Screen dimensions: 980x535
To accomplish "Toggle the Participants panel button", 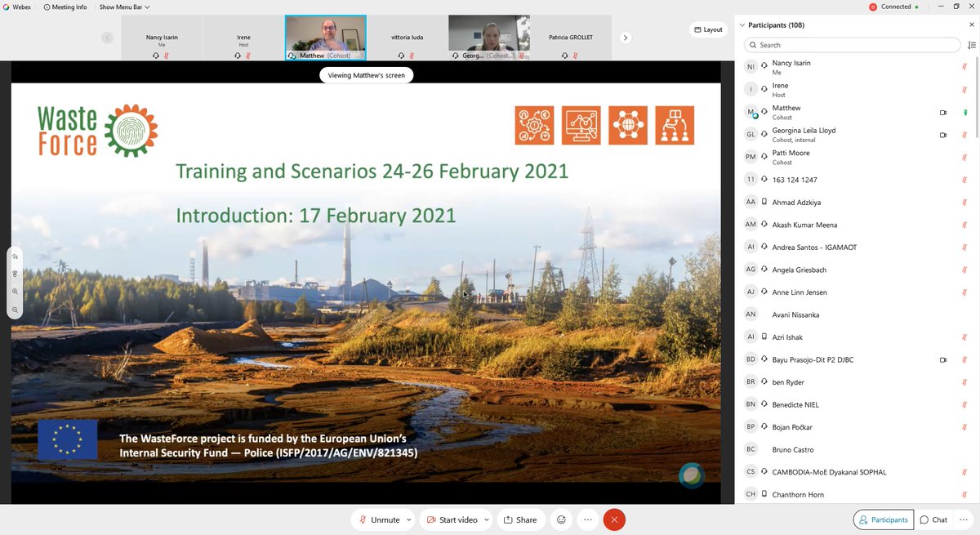I will point(883,519).
